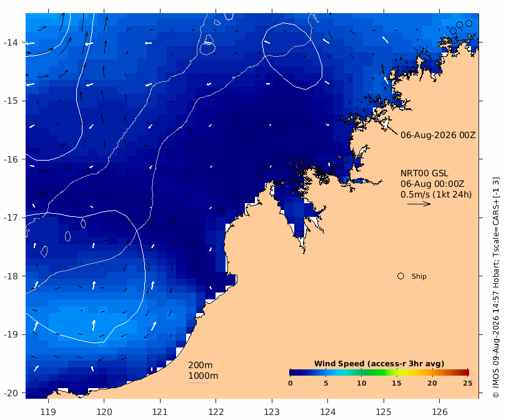Click the -14 latitude axis label
This screenshot has height=420, width=506.
(11, 42)
